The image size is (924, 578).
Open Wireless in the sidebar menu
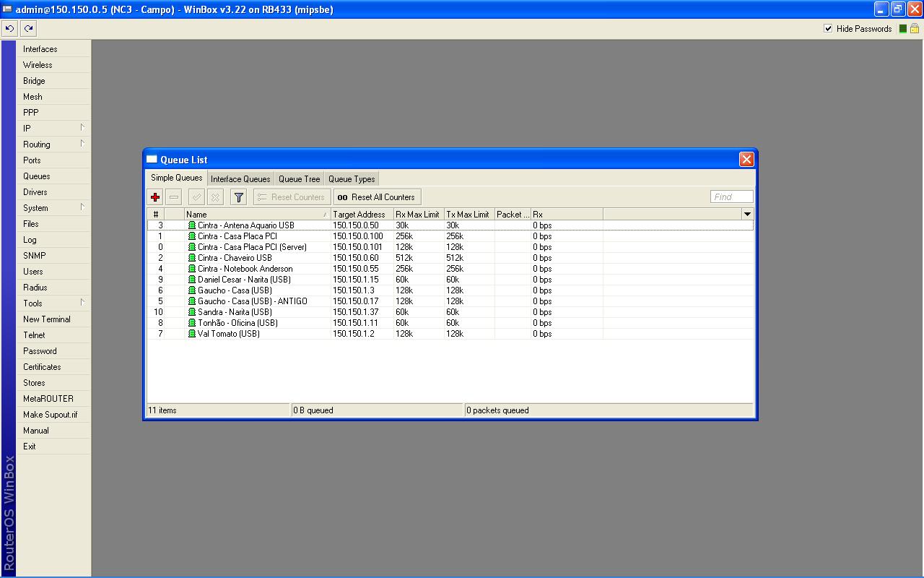[54, 65]
